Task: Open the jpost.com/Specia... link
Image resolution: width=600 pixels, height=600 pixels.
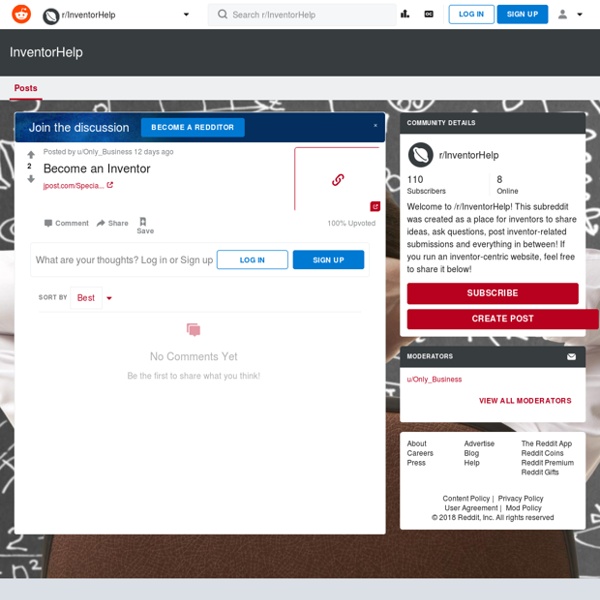Action: click(73, 186)
